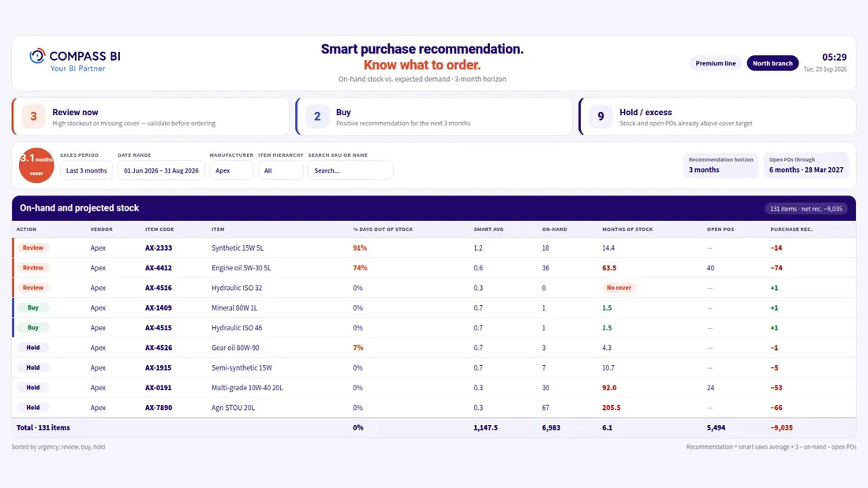The height and width of the screenshot is (488, 868).
Task: Click the 205.5 months of stock value
Action: (x=611, y=408)
